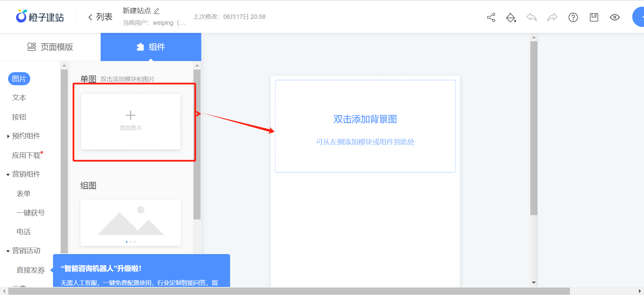644x295 pixels.
Task: Expand the 预约组件 tree item
Action: click(x=8, y=136)
